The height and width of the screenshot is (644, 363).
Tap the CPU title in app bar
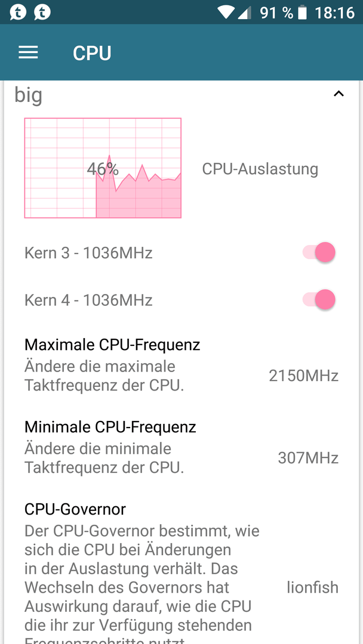click(x=92, y=54)
